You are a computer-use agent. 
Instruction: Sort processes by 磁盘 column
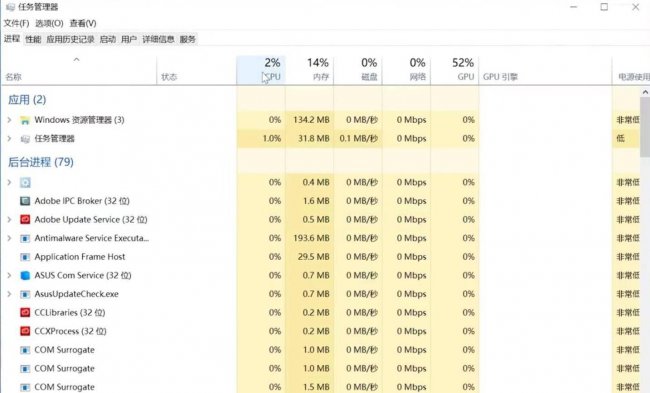pos(358,70)
